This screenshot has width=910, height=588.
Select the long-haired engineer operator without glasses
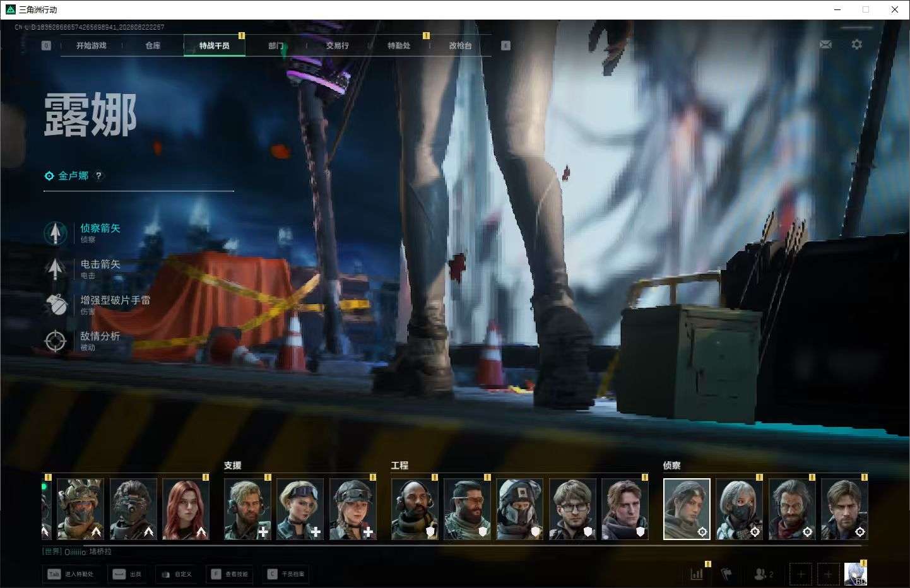(x=625, y=509)
